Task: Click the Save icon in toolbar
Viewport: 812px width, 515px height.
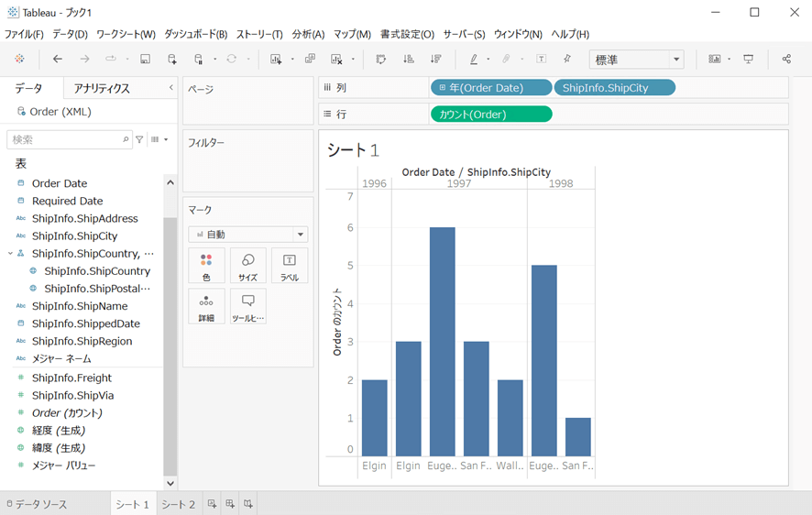Action: coord(145,60)
